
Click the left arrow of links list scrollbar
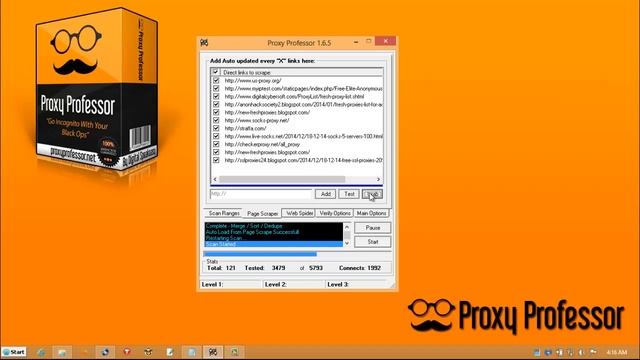215,179
